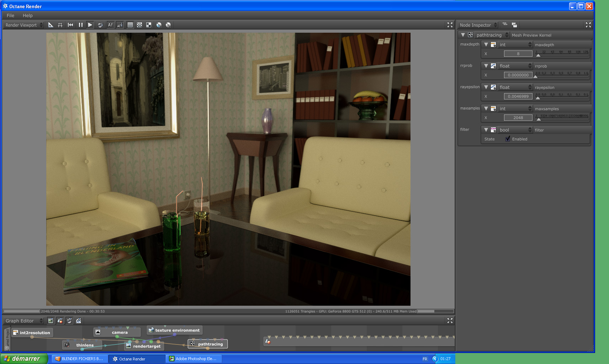Click the rrprob float node icon

(493, 66)
